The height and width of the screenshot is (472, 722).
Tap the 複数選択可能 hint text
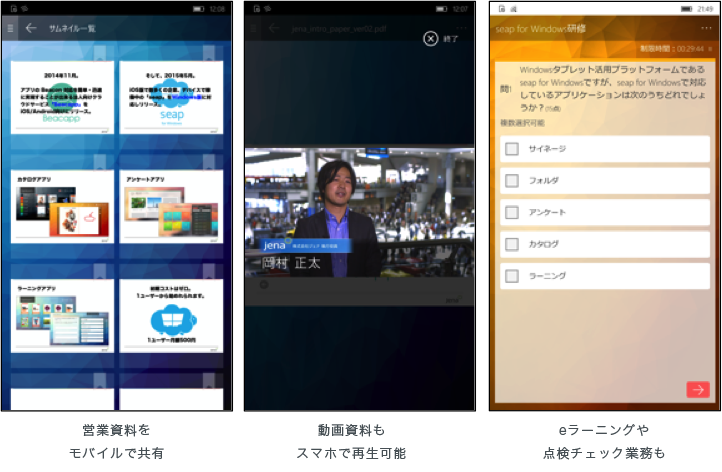(522, 123)
